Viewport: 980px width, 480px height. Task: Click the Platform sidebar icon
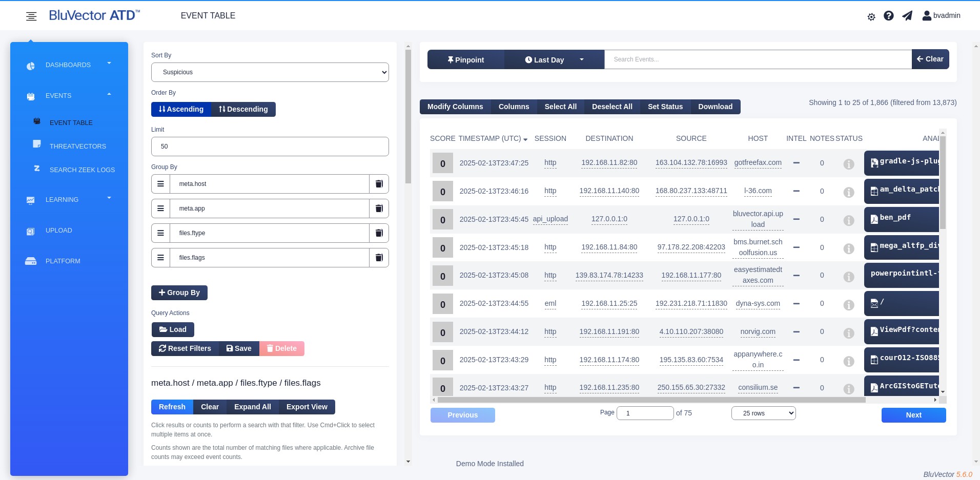pyautogui.click(x=31, y=261)
